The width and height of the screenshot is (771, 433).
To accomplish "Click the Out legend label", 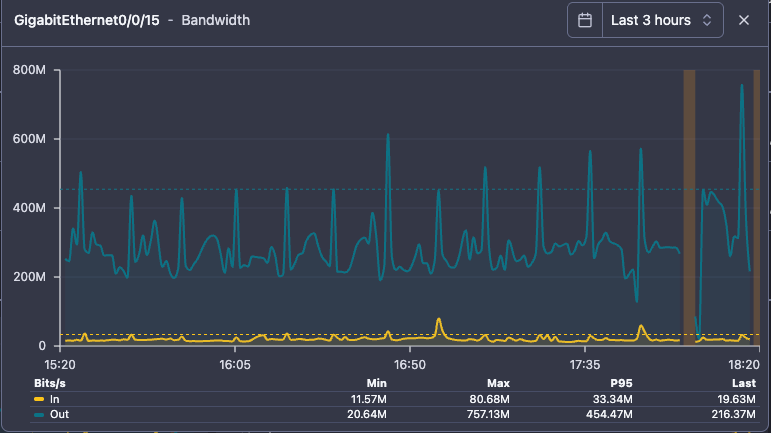I will click(59, 414).
